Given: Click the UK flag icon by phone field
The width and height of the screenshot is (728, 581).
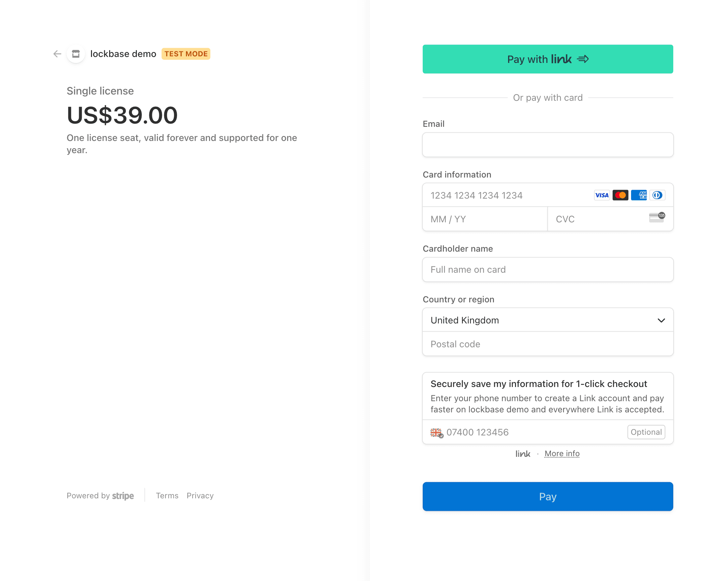Looking at the screenshot, I should pyautogui.click(x=437, y=432).
